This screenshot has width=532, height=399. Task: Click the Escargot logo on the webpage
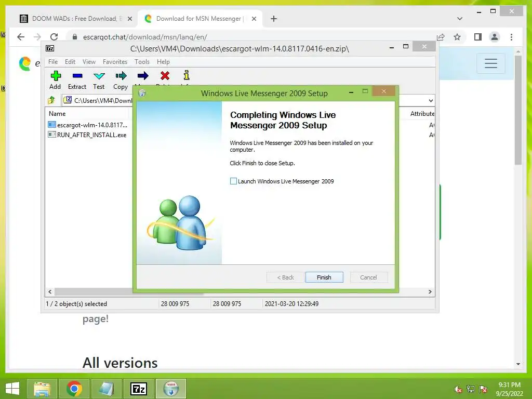(x=25, y=63)
